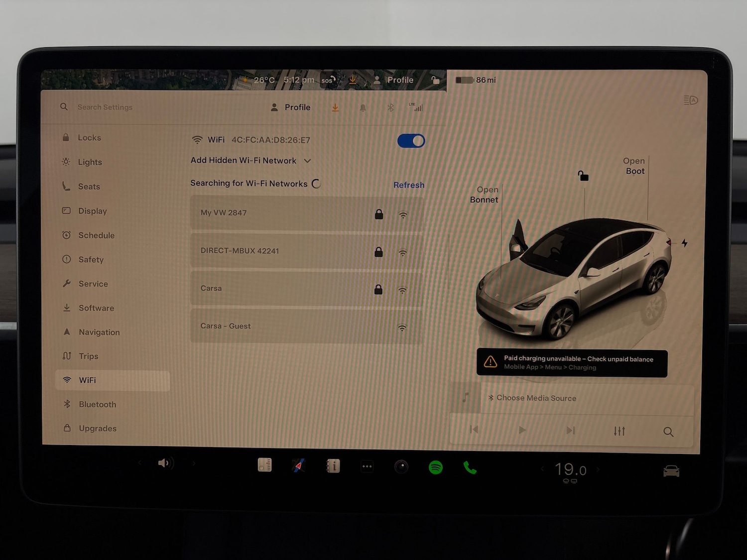
Task: Select DIRECT-MBUX 42241 network
Action: tap(307, 251)
